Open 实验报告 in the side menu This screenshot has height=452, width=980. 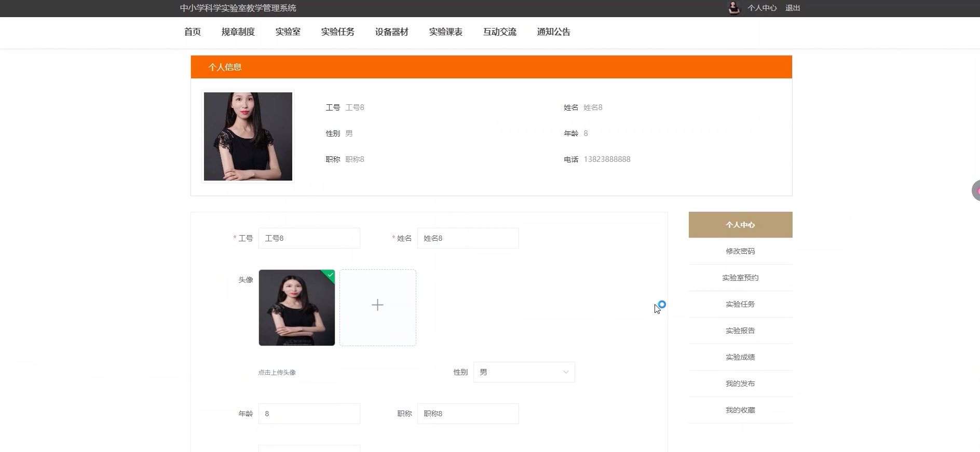740,331
